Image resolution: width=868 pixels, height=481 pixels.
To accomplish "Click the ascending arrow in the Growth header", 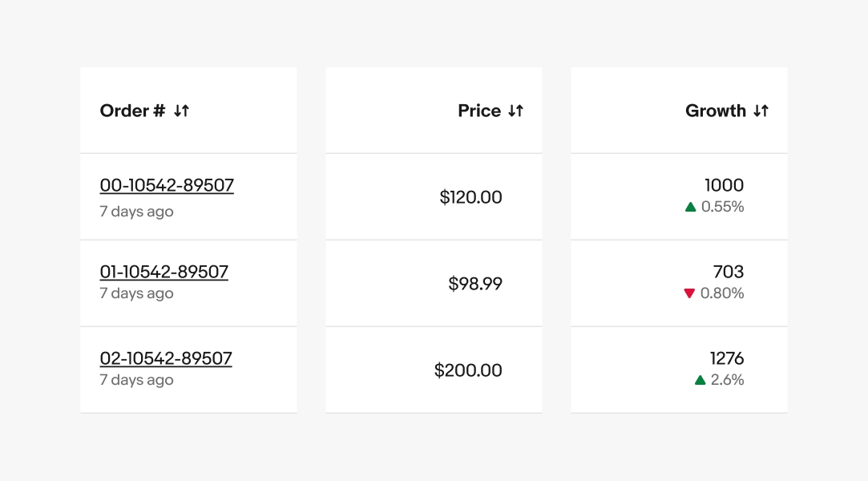I will (x=765, y=111).
